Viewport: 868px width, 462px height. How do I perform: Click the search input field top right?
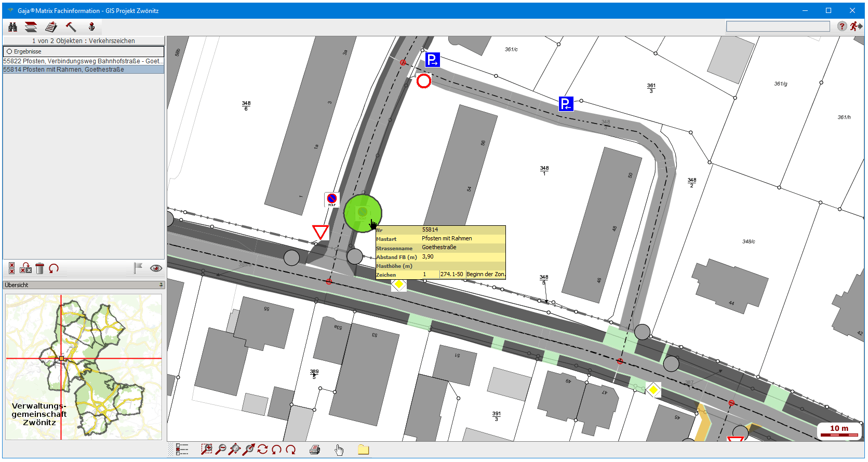(778, 26)
